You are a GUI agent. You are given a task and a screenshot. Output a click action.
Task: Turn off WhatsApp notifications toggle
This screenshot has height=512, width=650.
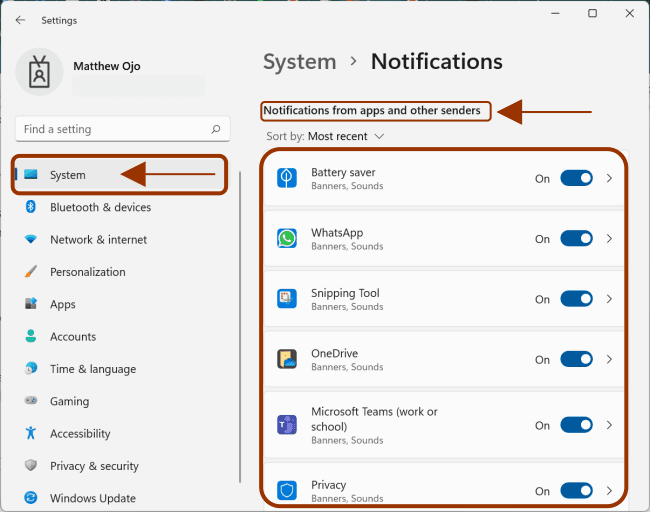pyautogui.click(x=576, y=238)
